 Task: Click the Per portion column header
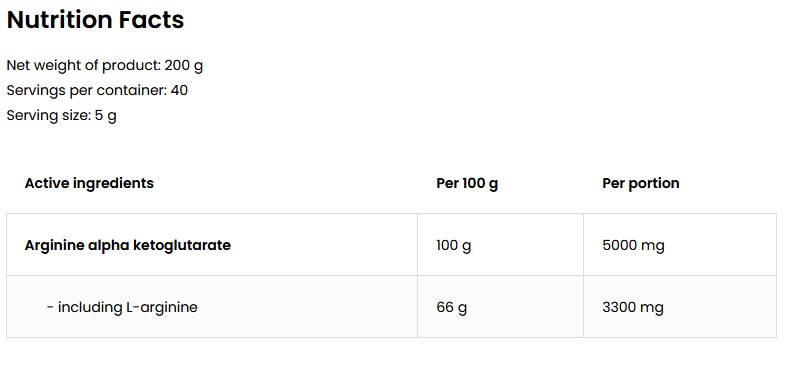click(x=641, y=184)
